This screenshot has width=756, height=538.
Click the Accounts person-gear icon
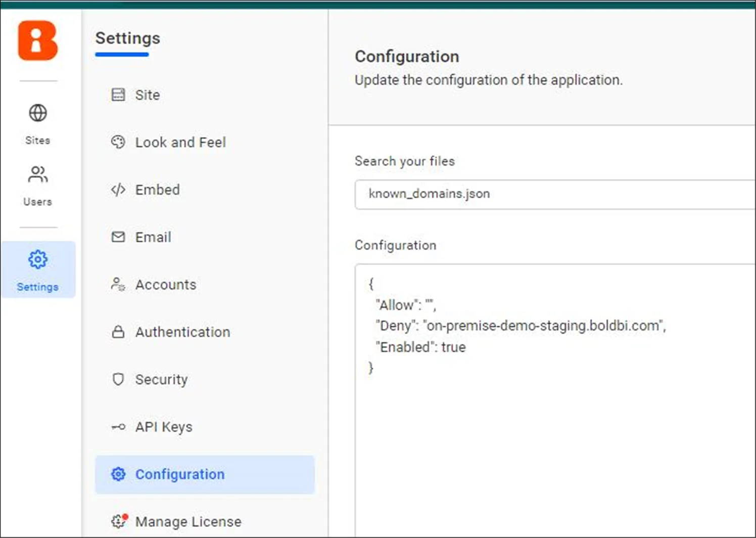point(118,284)
